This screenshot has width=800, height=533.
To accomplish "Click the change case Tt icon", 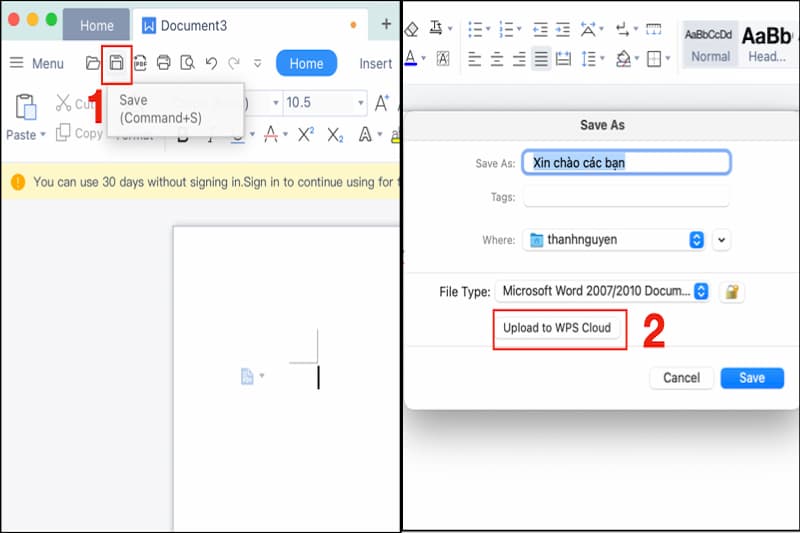I will pyautogui.click(x=436, y=28).
